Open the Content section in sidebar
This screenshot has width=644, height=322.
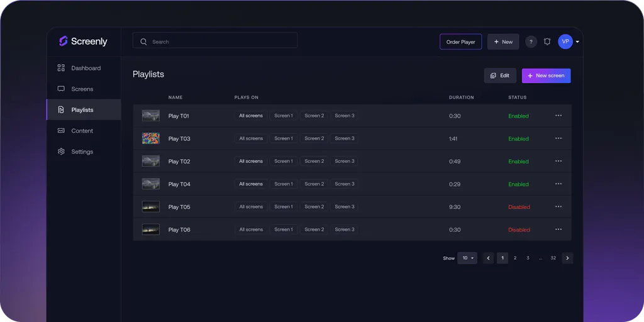82,131
